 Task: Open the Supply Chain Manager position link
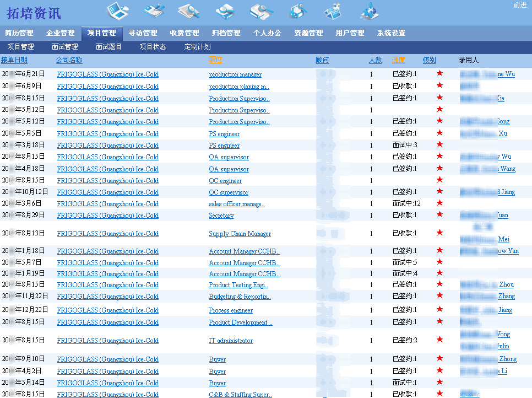(x=240, y=234)
